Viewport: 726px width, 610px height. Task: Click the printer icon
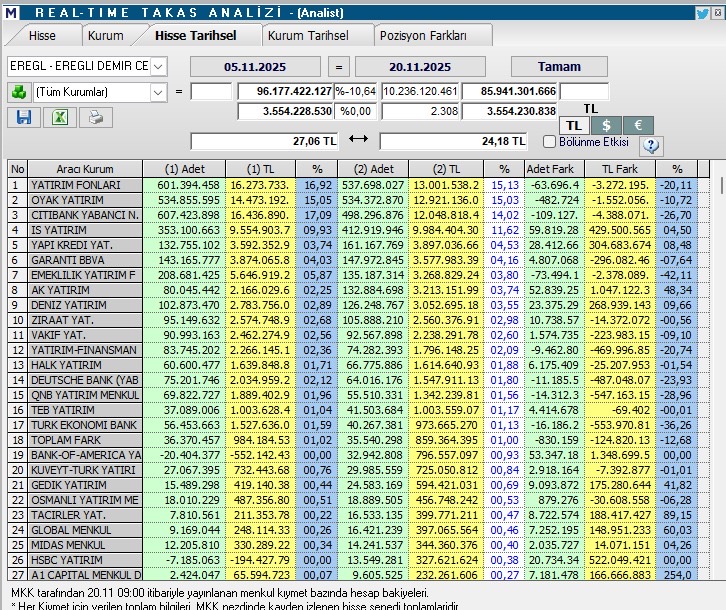pyautogui.click(x=94, y=118)
